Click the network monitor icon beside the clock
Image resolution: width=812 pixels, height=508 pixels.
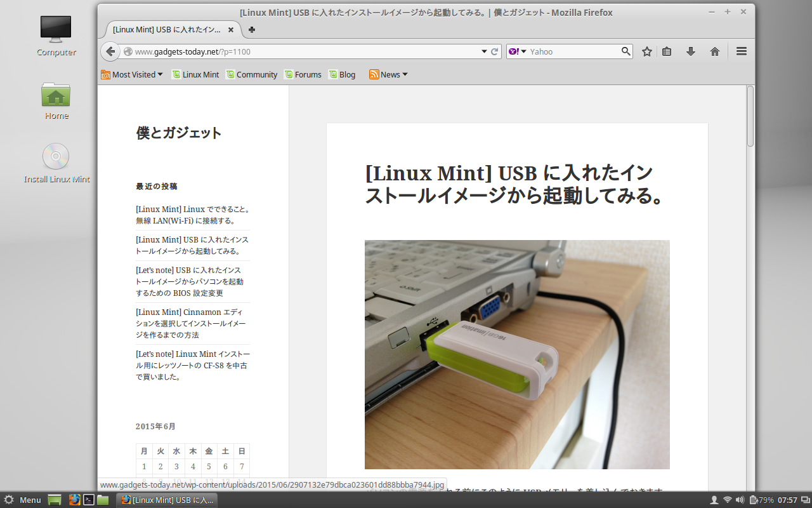(804, 500)
